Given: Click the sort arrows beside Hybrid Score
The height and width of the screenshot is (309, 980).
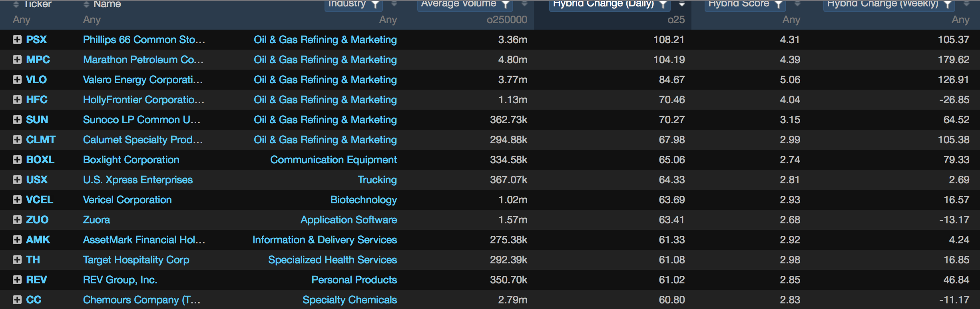Looking at the screenshot, I should click(797, 4).
